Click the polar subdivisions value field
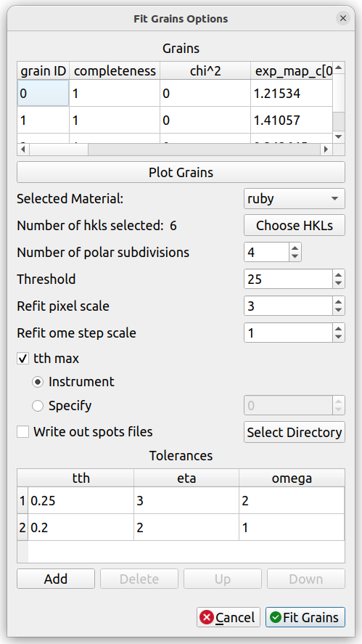 [267, 252]
